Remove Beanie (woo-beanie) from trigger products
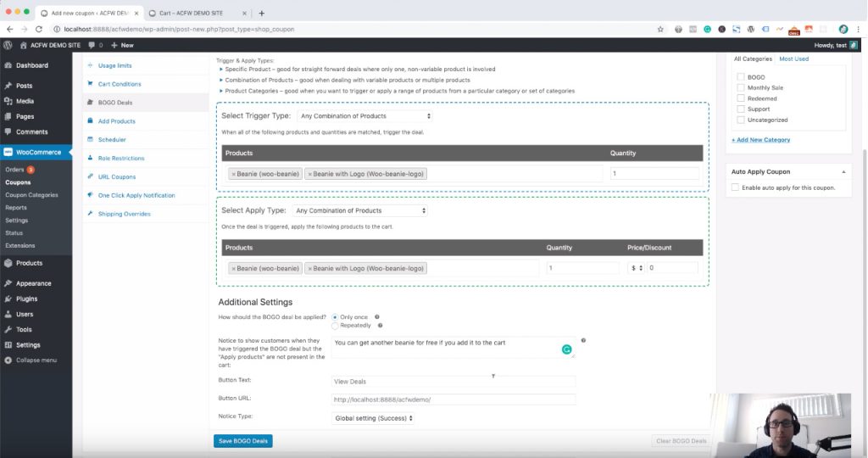 (x=234, y=174)
